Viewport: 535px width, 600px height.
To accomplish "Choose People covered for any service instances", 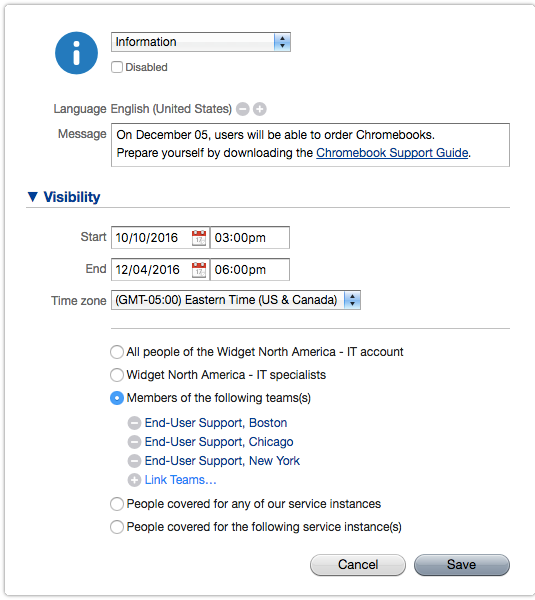I will coord(117,504).
